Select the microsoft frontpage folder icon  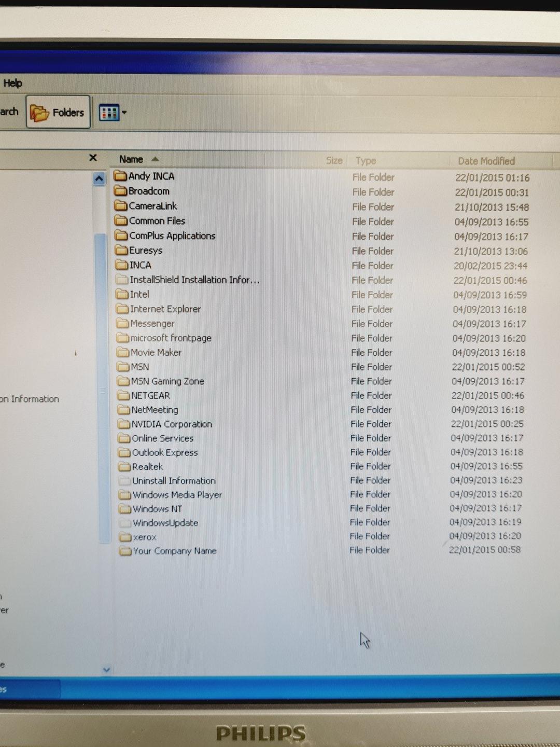(123, 338)
